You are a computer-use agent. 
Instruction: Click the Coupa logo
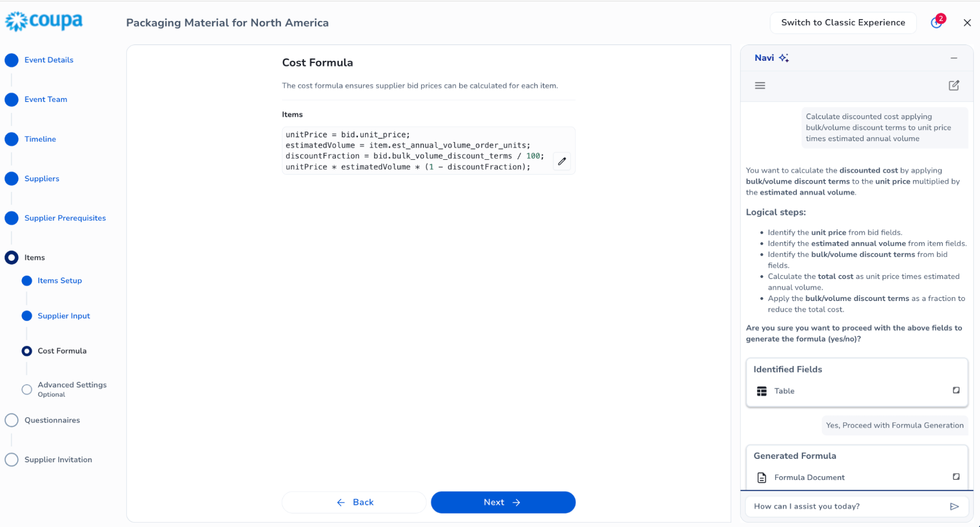tap(44, 21)
